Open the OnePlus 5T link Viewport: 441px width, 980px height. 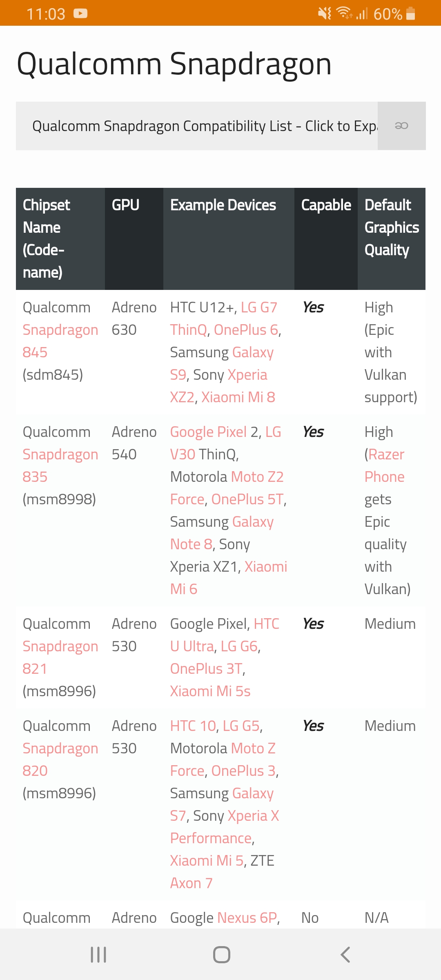tap(247, 499)
